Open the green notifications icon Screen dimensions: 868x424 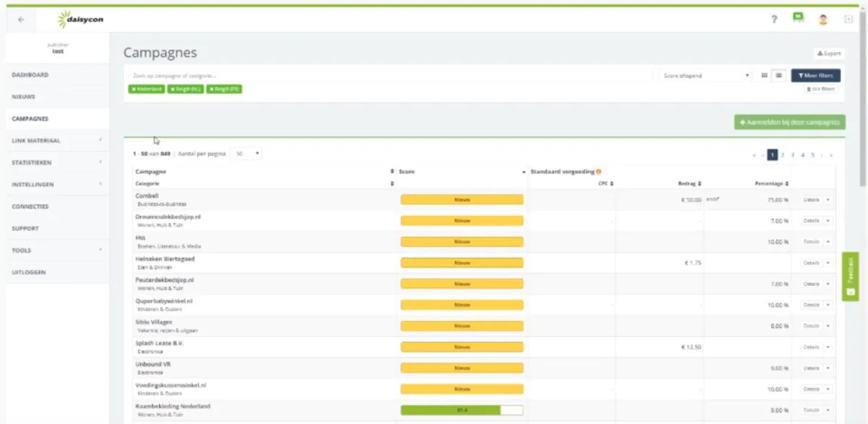(798, 18)
